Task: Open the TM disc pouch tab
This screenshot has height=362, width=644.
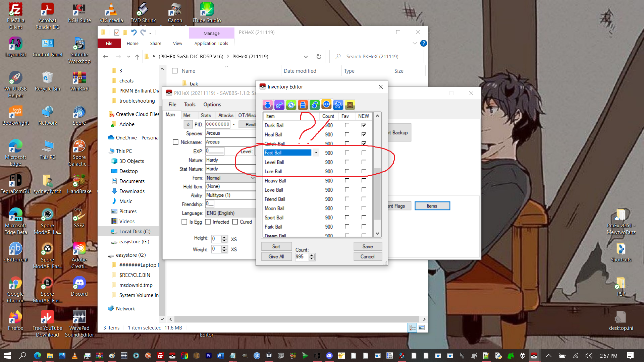Action: (x=291, y=105)
